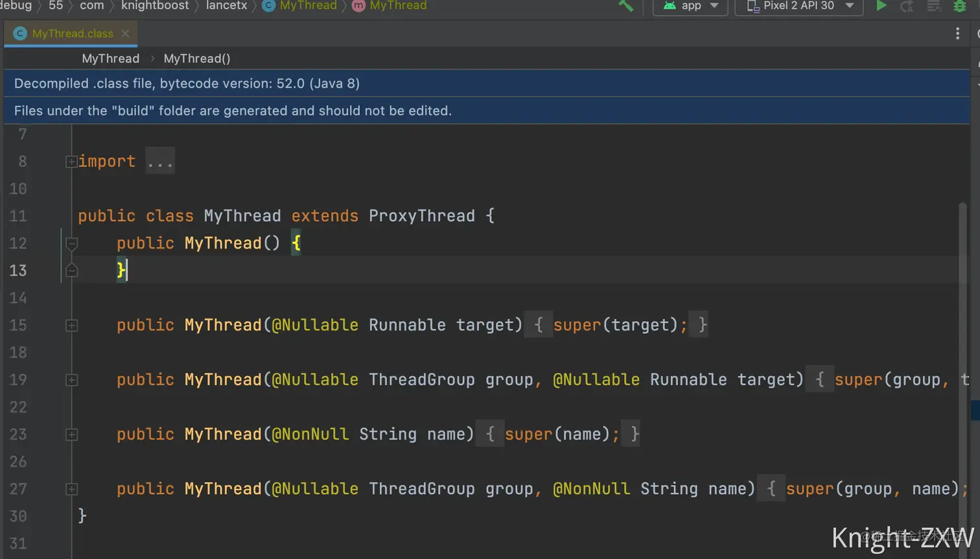980x559 pixels.
Task: Click the 'com' path breadcrumb
Action: 91,5
